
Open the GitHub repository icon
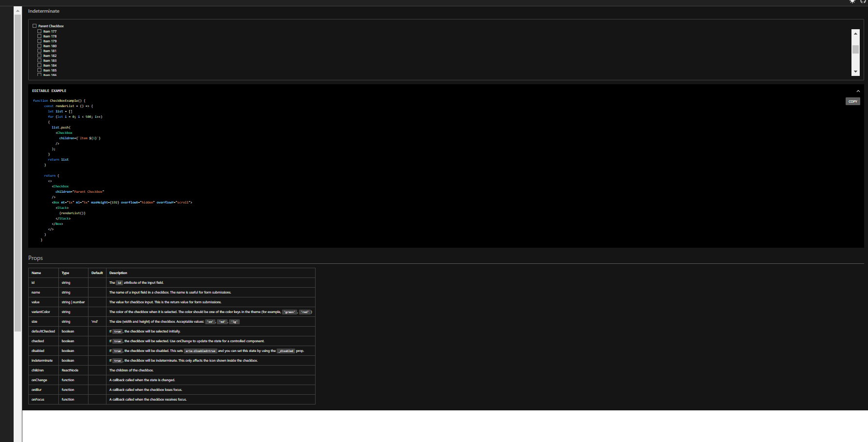point(862,2)
